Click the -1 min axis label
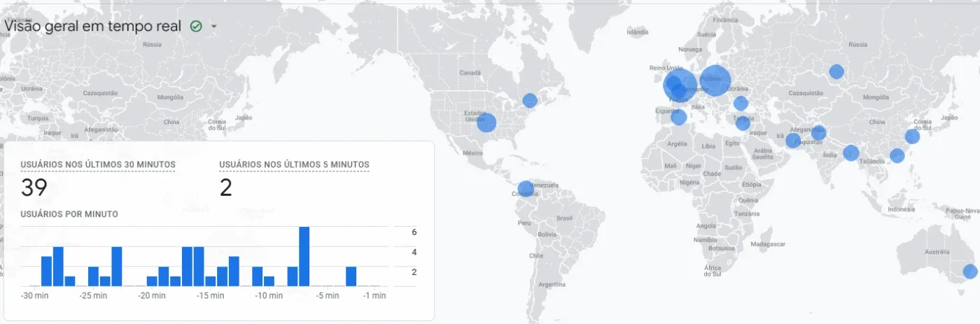Screen dimensions: 980x324 click(374, 296)
